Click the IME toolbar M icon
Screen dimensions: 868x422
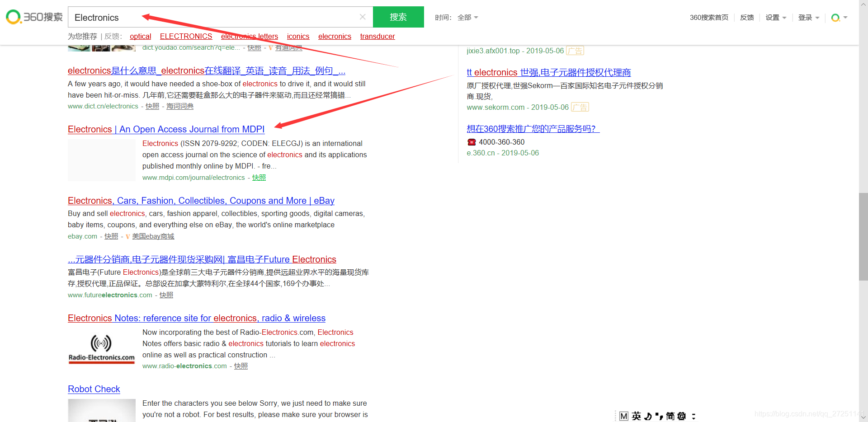coord(624,416)
